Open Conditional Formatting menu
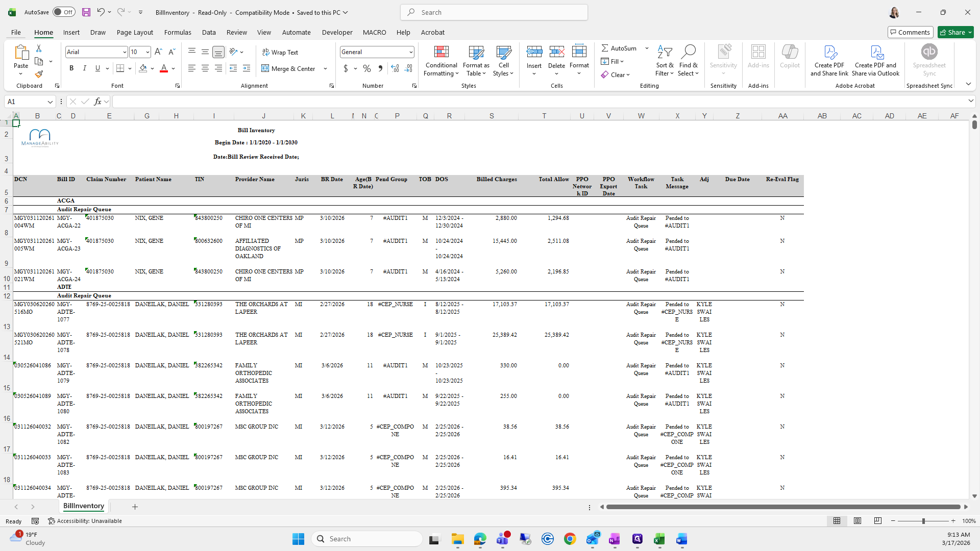The height and width of the screenshot is (551, 980). 442,61
